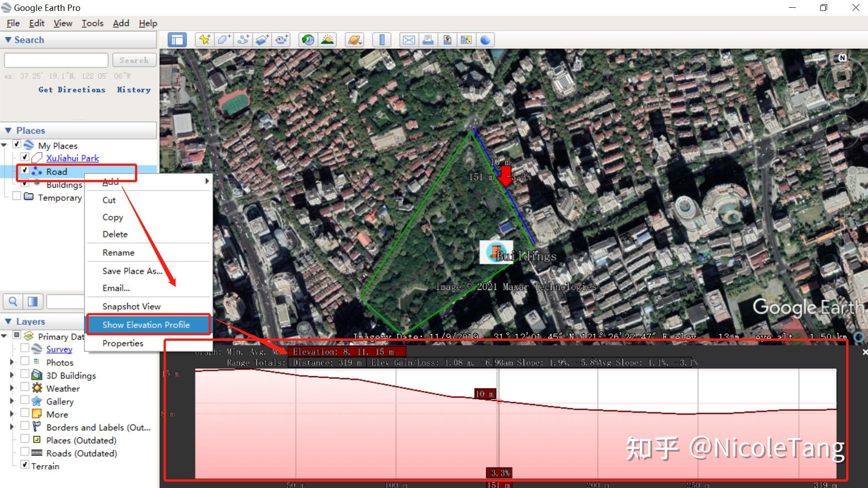Click the Buildings placemark icon on map
868x488 pixels.
(496, 252)
